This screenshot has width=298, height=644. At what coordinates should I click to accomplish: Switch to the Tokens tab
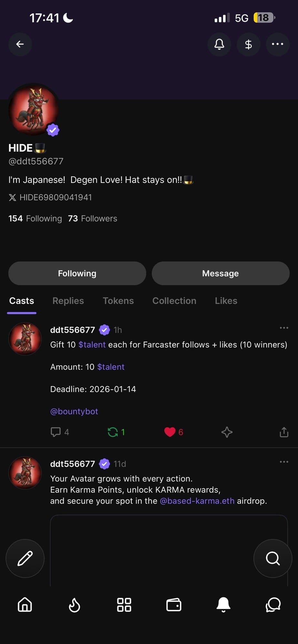tap(118, 301)
